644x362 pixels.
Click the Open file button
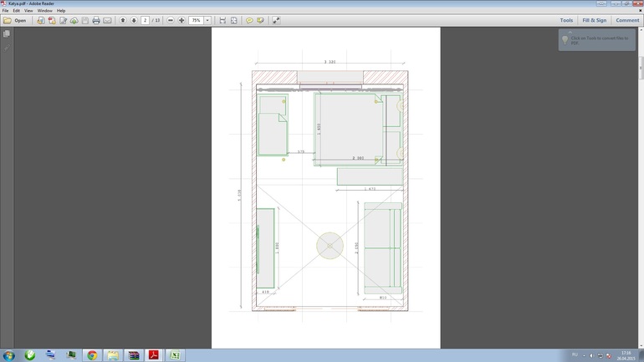pyautogui.click(x=15, y=20)
